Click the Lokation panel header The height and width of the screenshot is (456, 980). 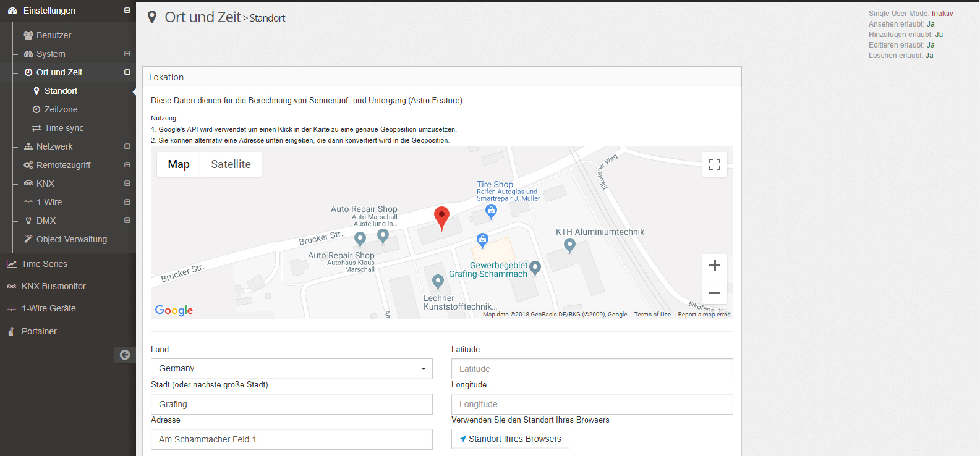pos(441,77)
